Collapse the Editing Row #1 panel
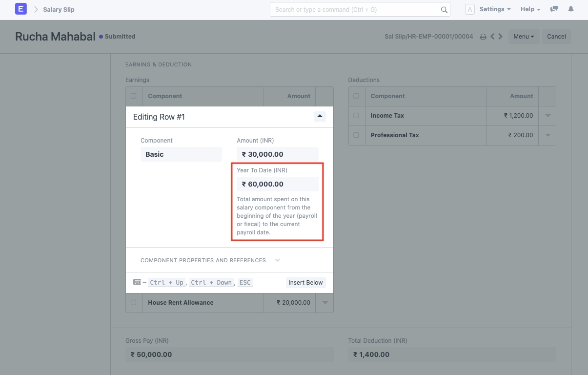Screen dimensions: 588x375 [320, 116]
